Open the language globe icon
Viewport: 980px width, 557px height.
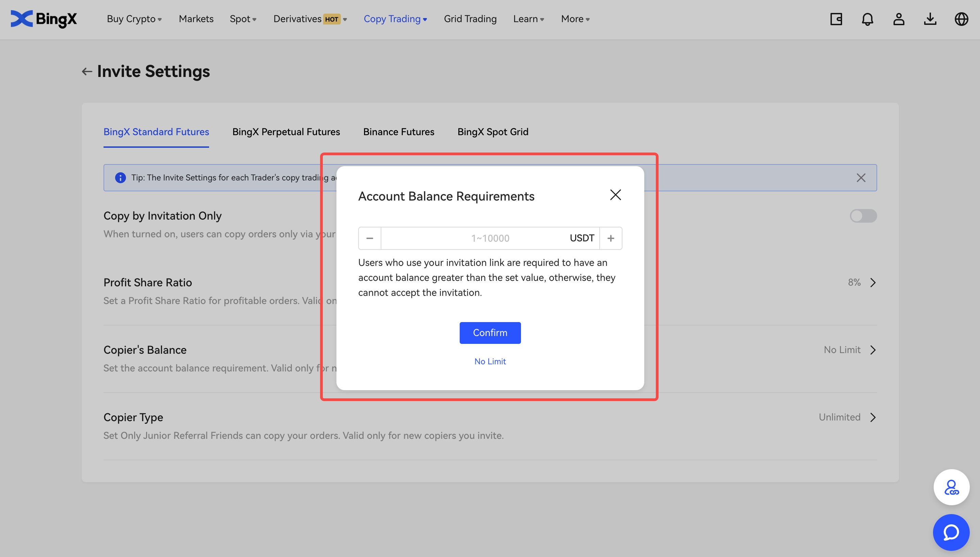pyautogui.click(x=961, y=19)
